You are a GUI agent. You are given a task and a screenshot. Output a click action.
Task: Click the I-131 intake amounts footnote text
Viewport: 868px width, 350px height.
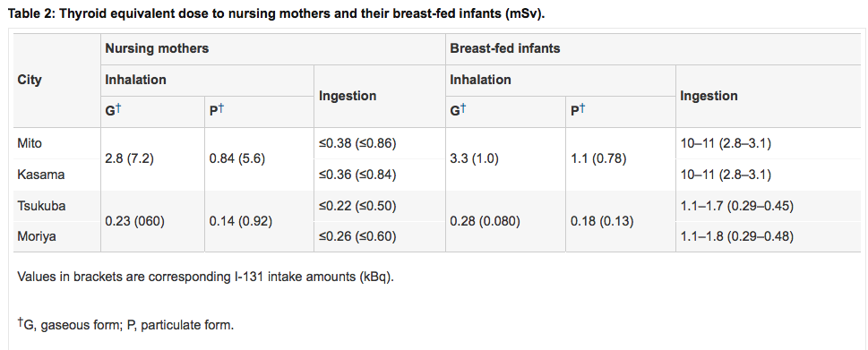205,277
